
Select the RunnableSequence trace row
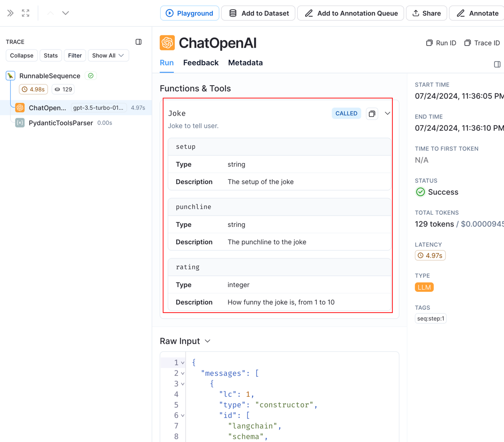pos(50,76)
